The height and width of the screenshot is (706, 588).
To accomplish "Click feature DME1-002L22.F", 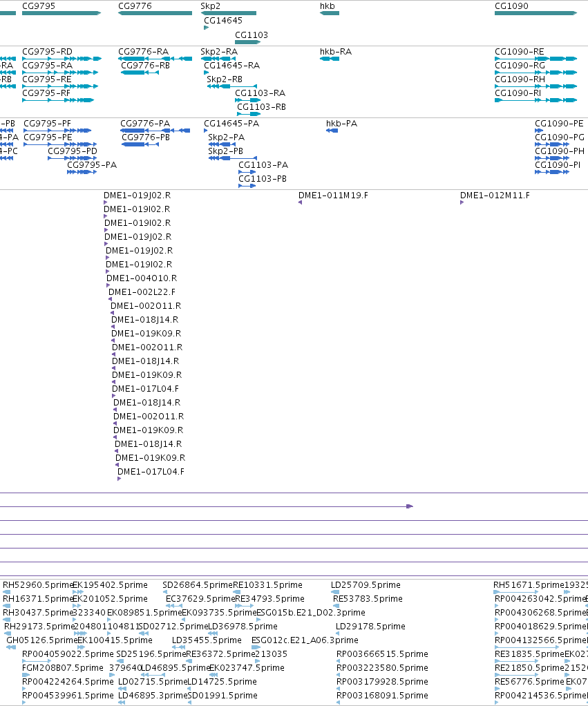I will point(142,292).
